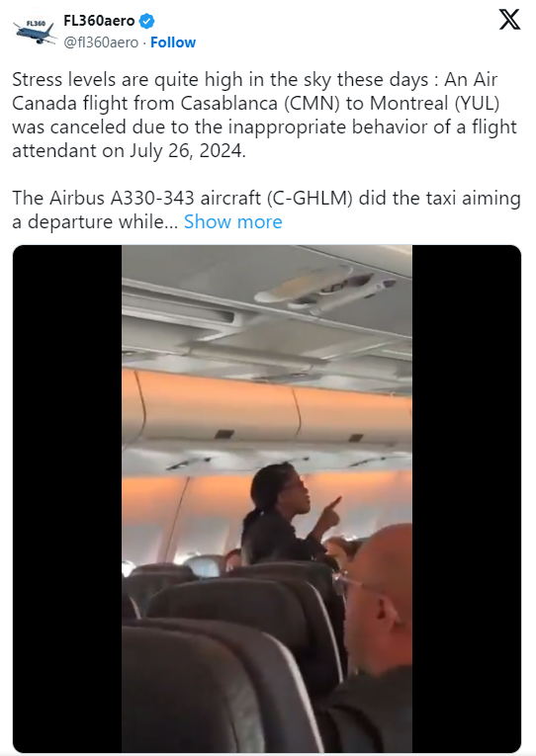Visit the @fl360aero handle link

point(101,42)
